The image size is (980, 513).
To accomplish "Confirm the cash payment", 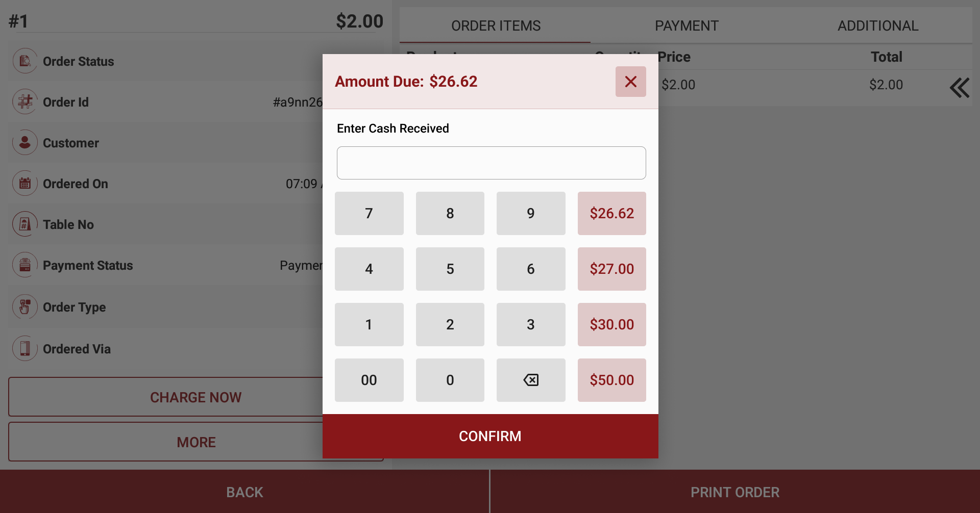I will (x=490, y=436).
